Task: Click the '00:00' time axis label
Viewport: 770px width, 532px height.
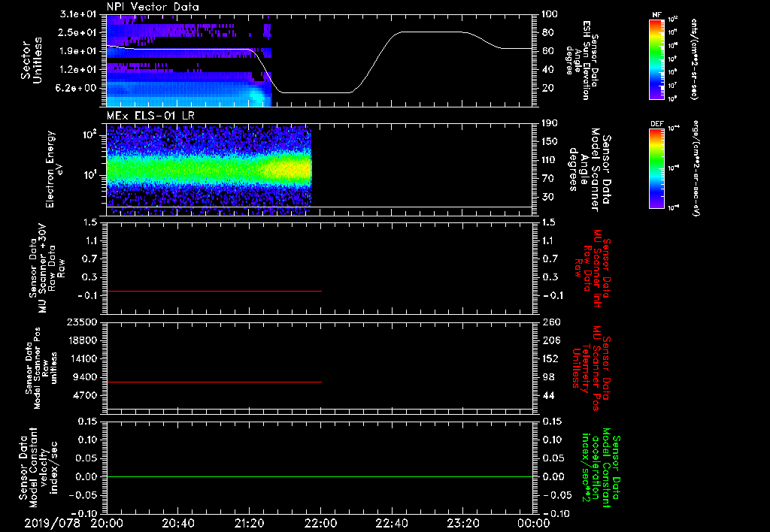Action: click(533, 523)
